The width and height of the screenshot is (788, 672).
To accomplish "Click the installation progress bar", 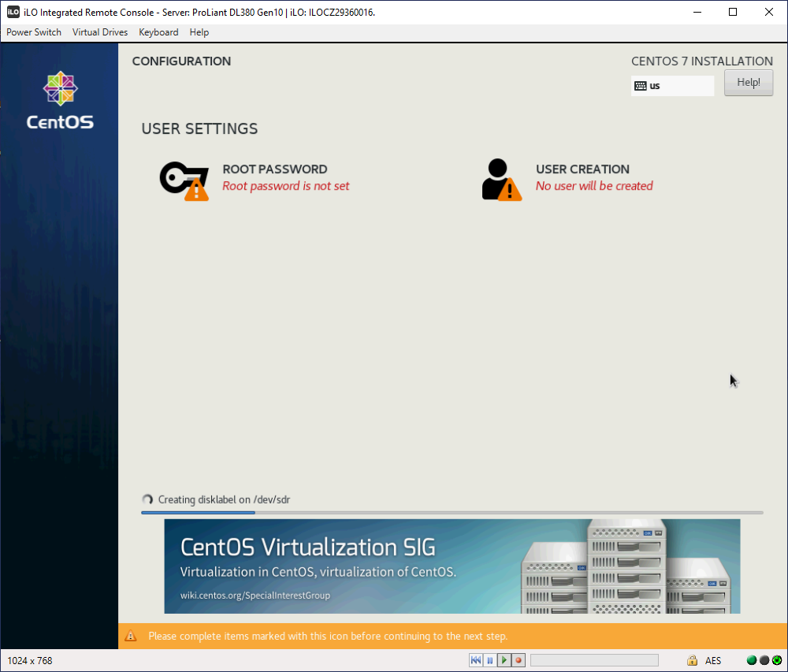I will click(x=452, y=512).
